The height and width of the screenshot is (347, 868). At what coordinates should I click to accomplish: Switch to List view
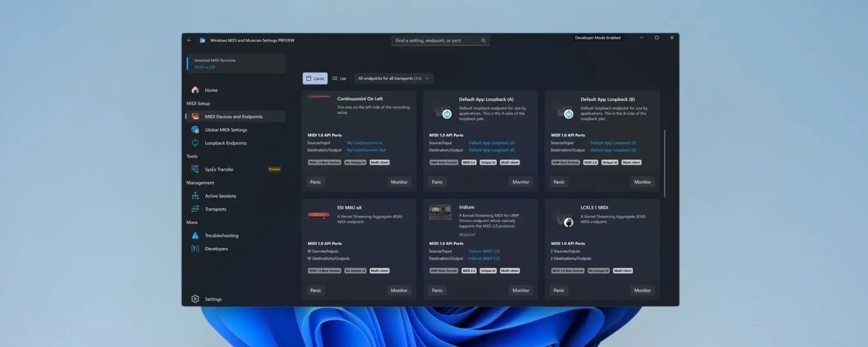(x=339, y=79)
